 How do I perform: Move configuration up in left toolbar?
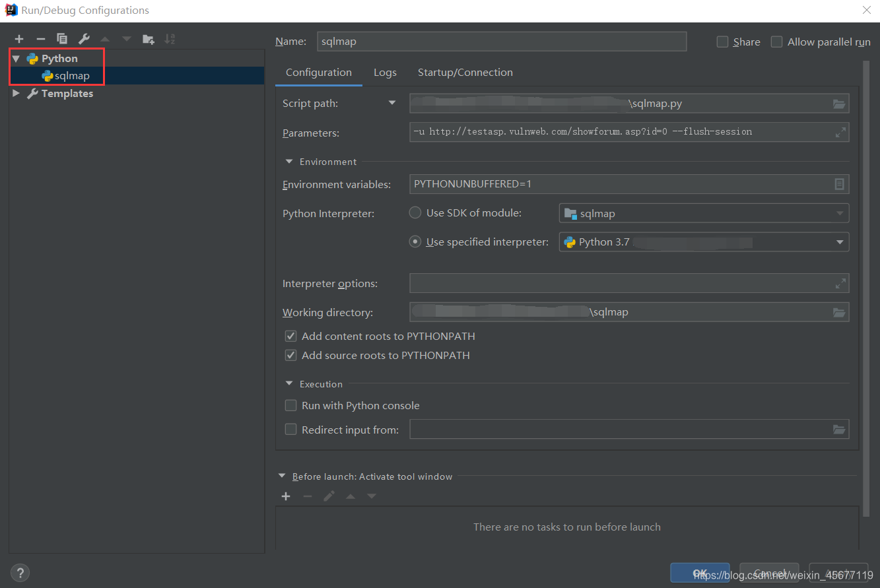pyautogui.click(x=105, y=39)
